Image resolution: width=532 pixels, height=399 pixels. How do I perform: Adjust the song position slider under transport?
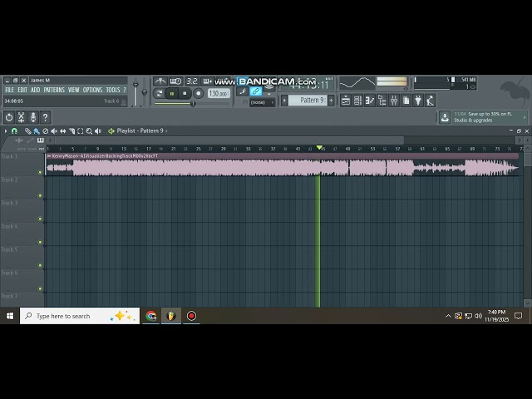(x=192, y=103)
